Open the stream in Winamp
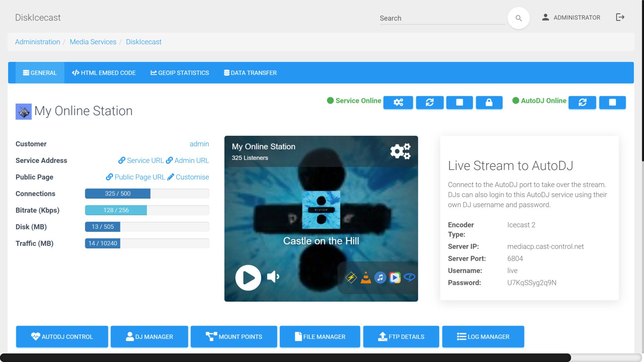 pyautogui.click(x=351, y=278)
